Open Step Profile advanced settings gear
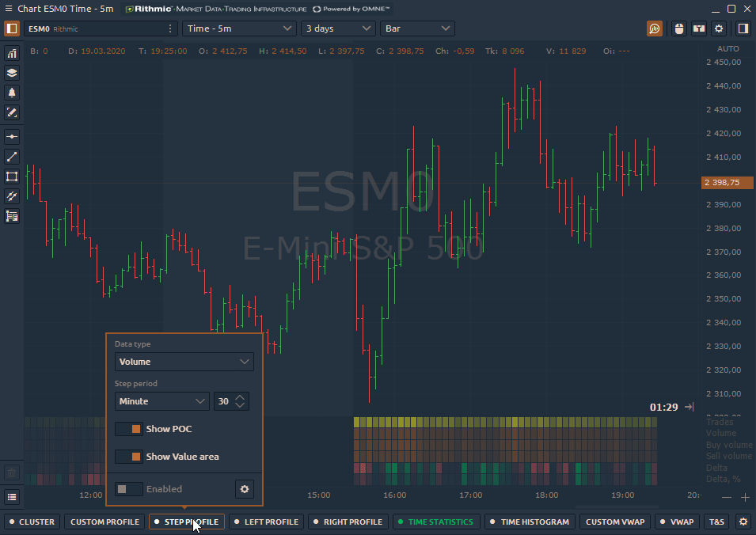756x535 pixels. pyautogui.click(x=245, y=489)
